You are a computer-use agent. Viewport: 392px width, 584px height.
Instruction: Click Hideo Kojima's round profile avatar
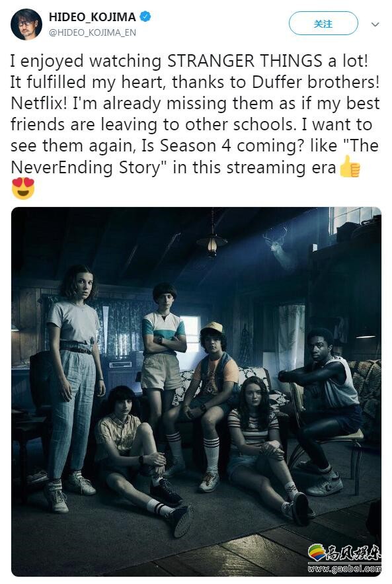[x=26, y=24]
